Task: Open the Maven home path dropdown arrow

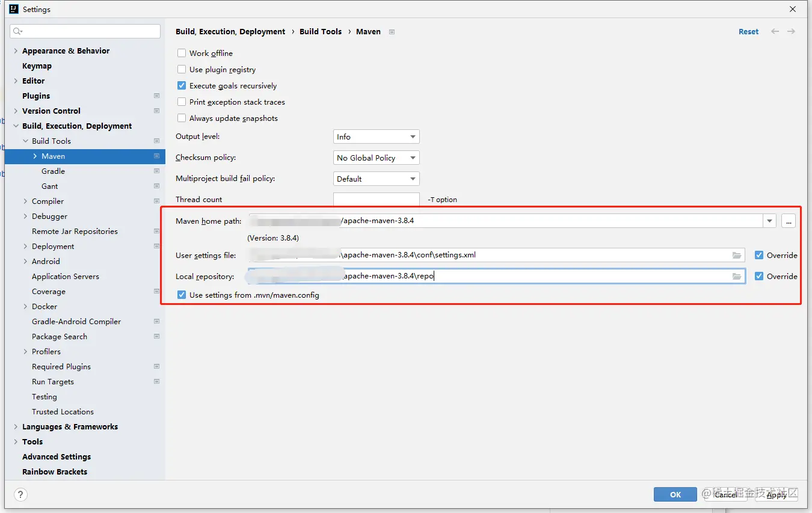Action: pos(769,221)
